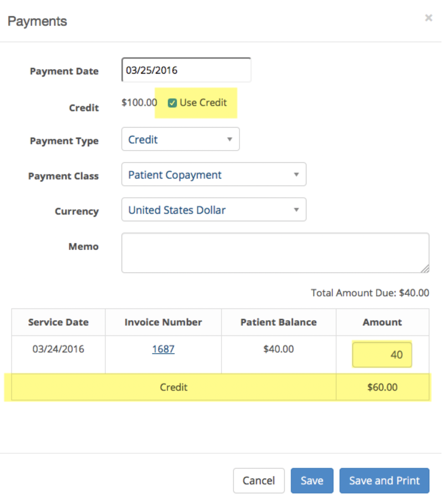The height and width of the screenshot is (504, 445).
Task: Click the Amount column header
Action: 382,322
